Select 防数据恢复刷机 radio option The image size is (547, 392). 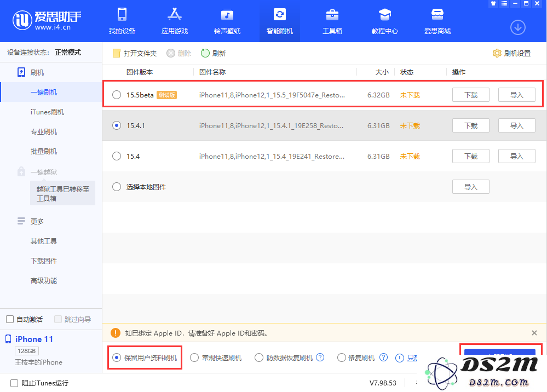pos(259,358)
